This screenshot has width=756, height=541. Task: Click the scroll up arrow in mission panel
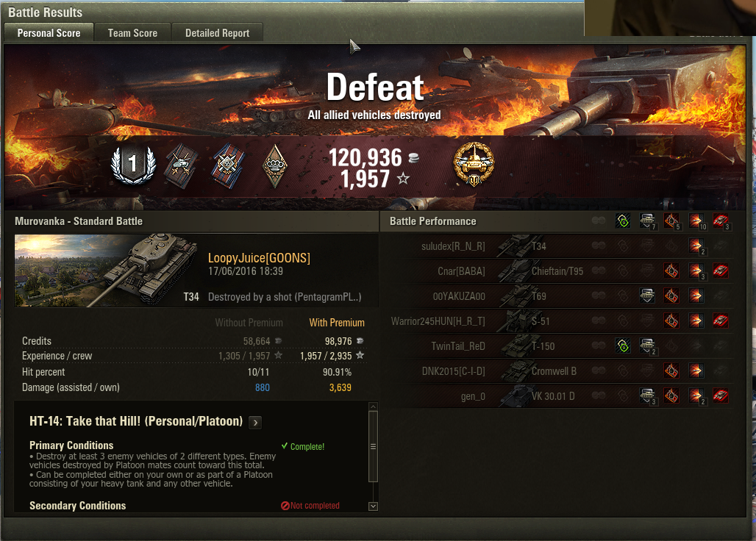click(x=373, y=406)
